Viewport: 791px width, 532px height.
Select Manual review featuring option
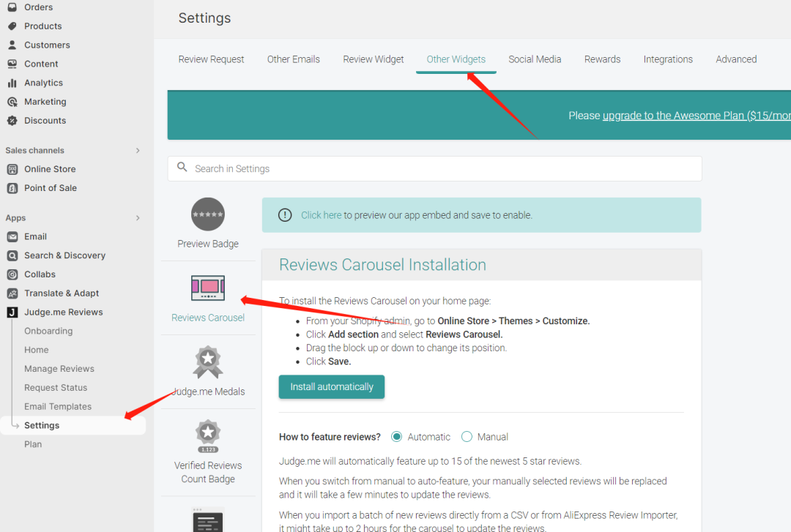pyautogui.click(x=467, y=437)
